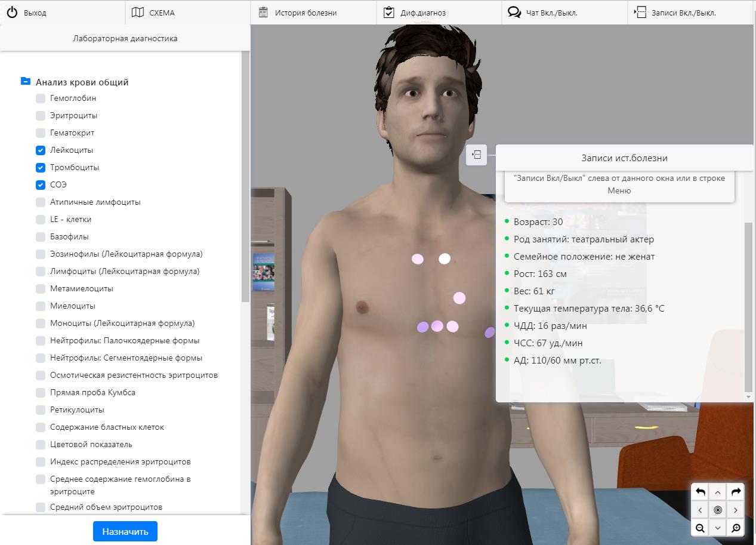Click the zoom out magnifier icon

[x=700, y=528]
